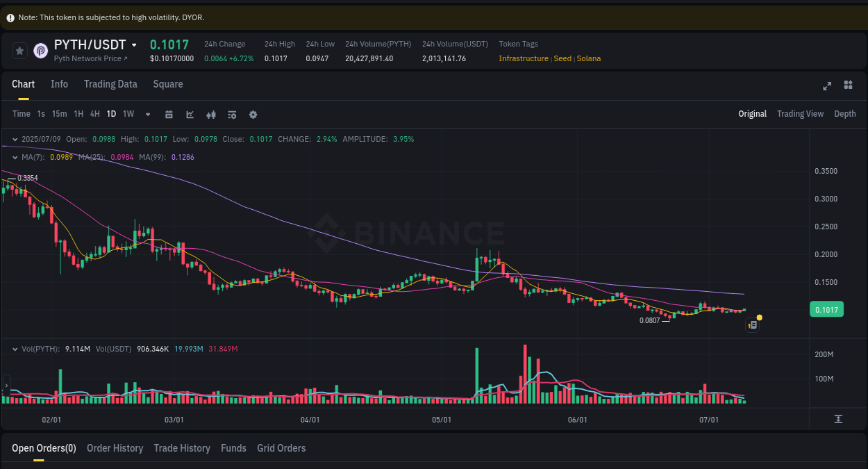Open the PYTH/USDT pair dropdown
Screen dimensions: 868x469
pos(135,44)
